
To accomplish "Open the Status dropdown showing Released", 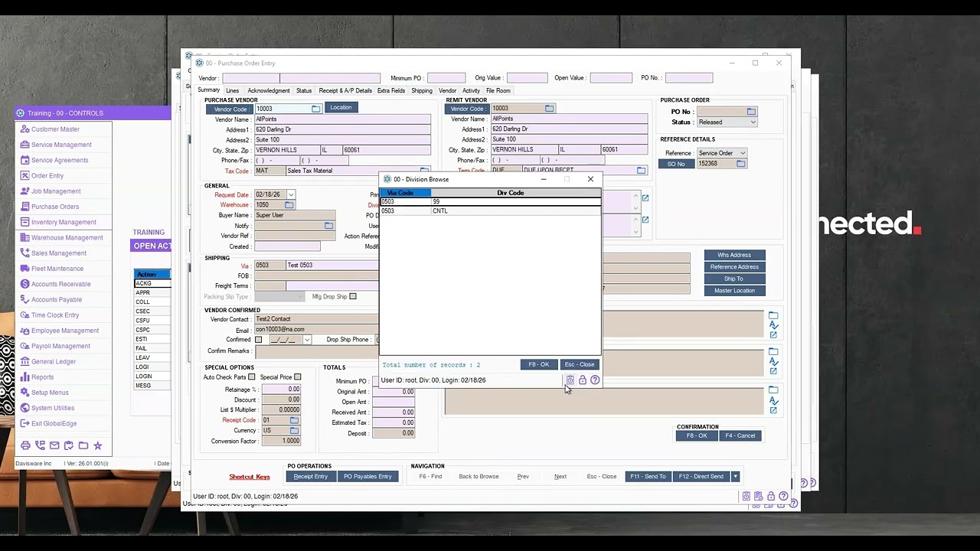I will click(753, 122).
